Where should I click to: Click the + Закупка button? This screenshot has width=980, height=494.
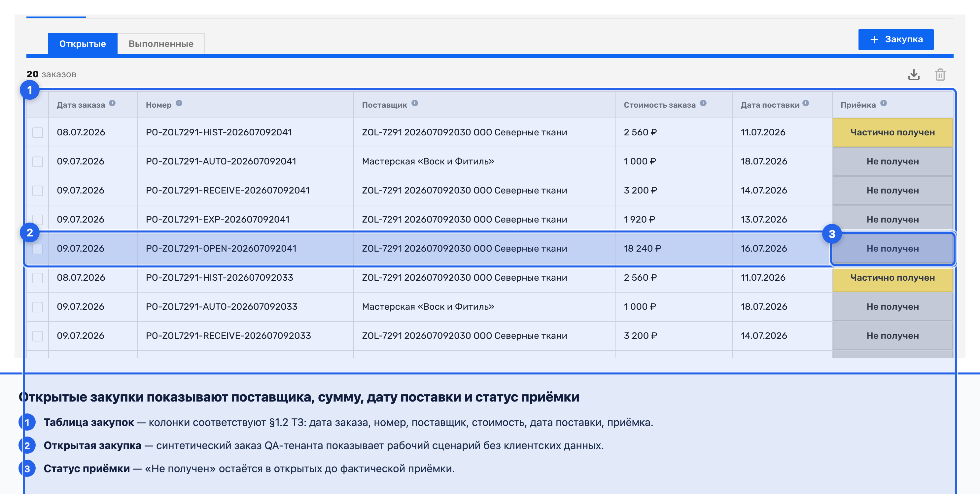tap(895, 39)
